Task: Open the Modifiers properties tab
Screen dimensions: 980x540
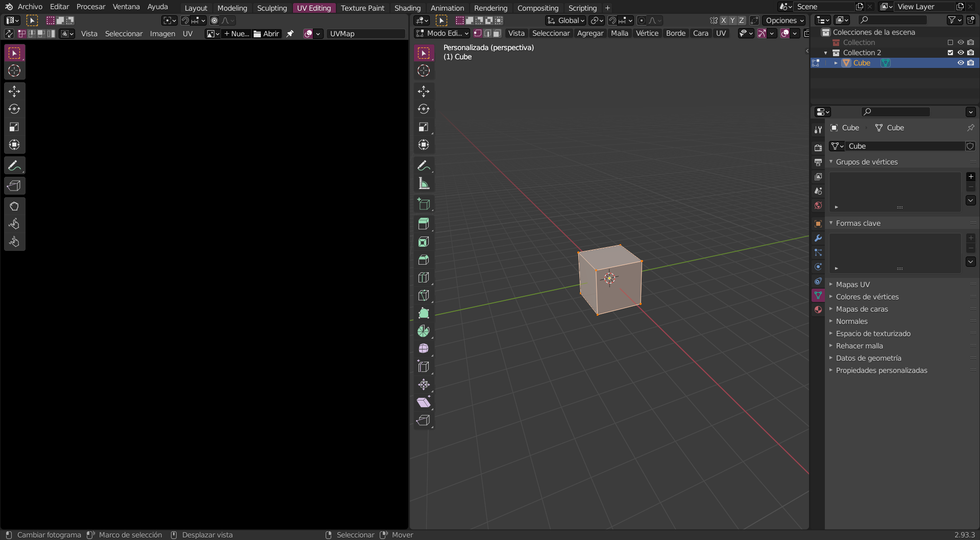Action: pos(818,238)
